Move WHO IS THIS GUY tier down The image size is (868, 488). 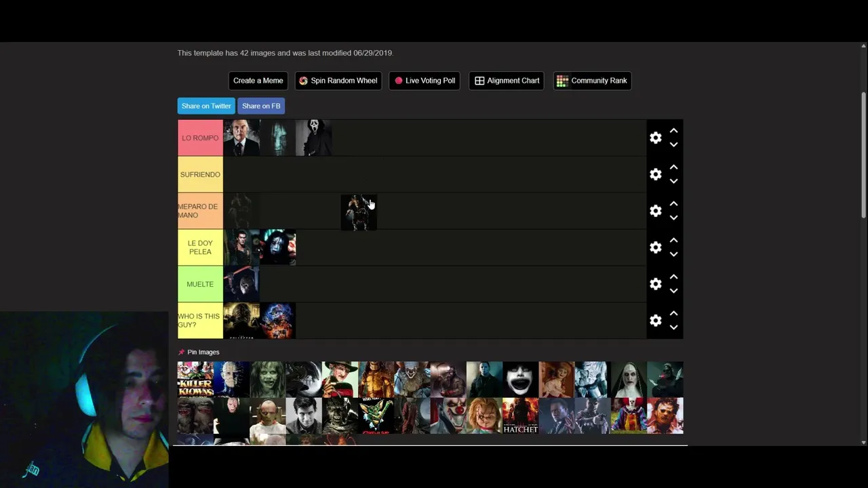[673, 327]
